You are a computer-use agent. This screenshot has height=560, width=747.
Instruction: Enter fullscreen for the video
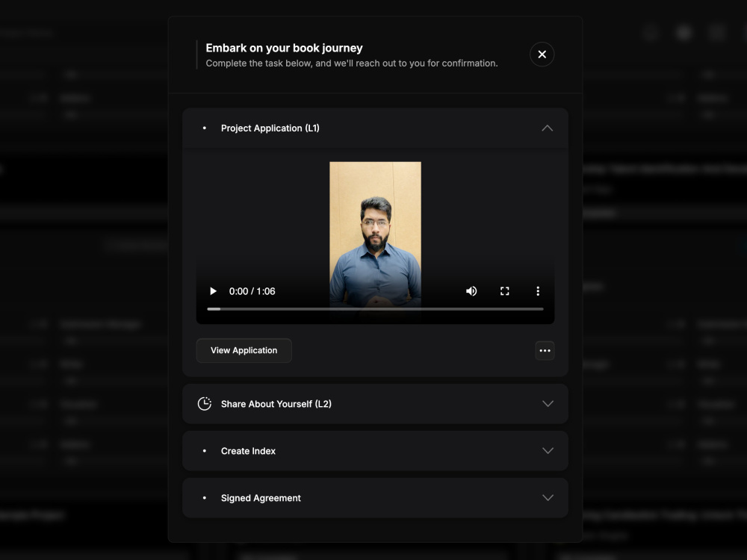point(504,291)
